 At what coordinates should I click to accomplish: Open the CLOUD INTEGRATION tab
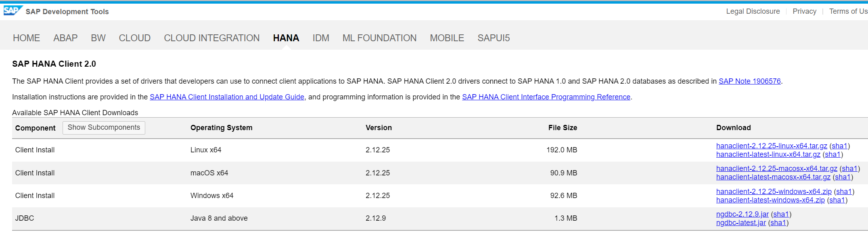[212, 38]
